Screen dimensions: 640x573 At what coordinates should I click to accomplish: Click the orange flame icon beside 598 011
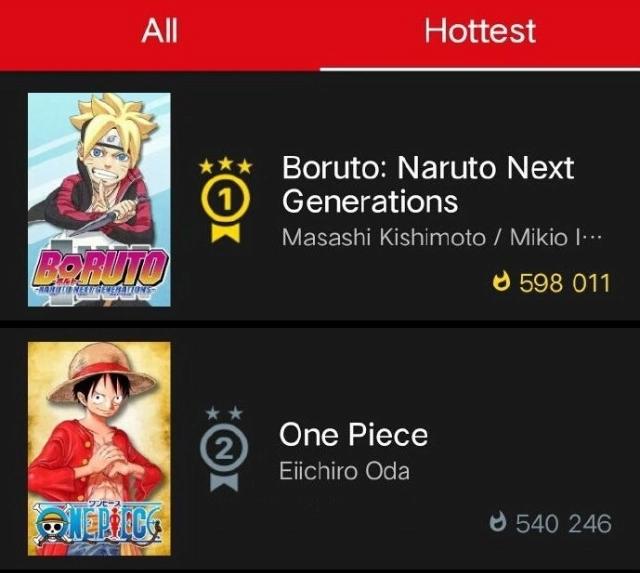pos(502,282)
